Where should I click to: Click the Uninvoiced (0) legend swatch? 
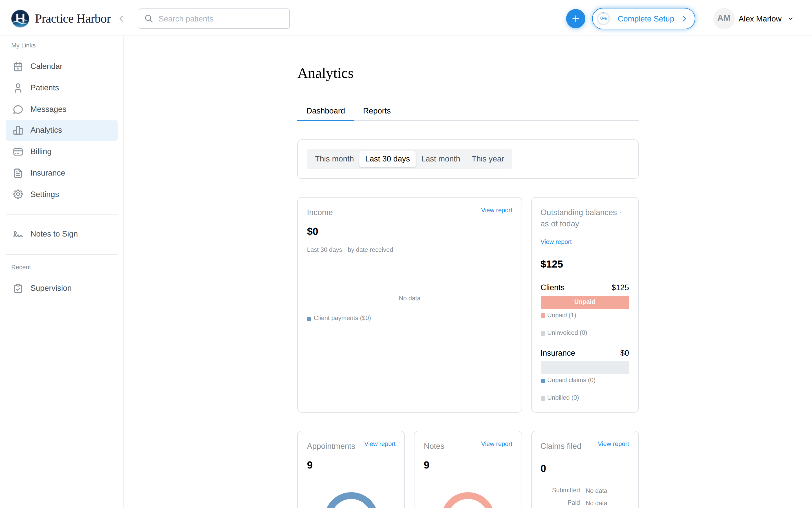click(x=543, y=333)
